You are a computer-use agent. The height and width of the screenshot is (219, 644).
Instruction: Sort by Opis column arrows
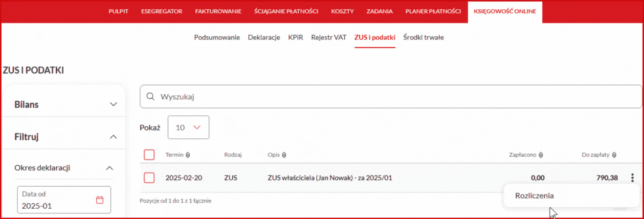[284, 155]
